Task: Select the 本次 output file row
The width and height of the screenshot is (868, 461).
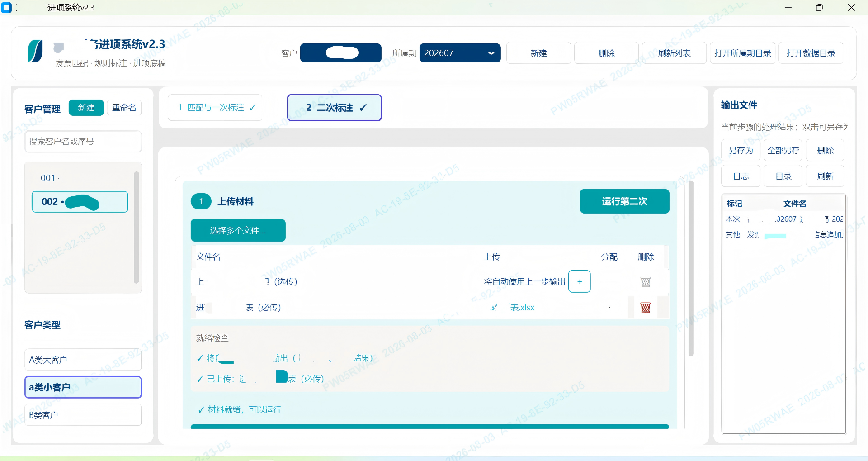Action: click(x=784, y=219)
